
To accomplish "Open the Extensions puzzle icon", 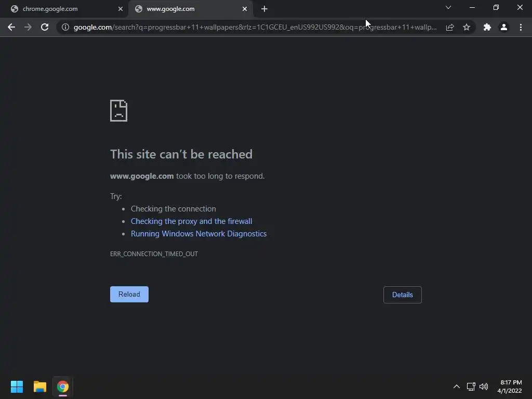I will [x=487, y=27].
